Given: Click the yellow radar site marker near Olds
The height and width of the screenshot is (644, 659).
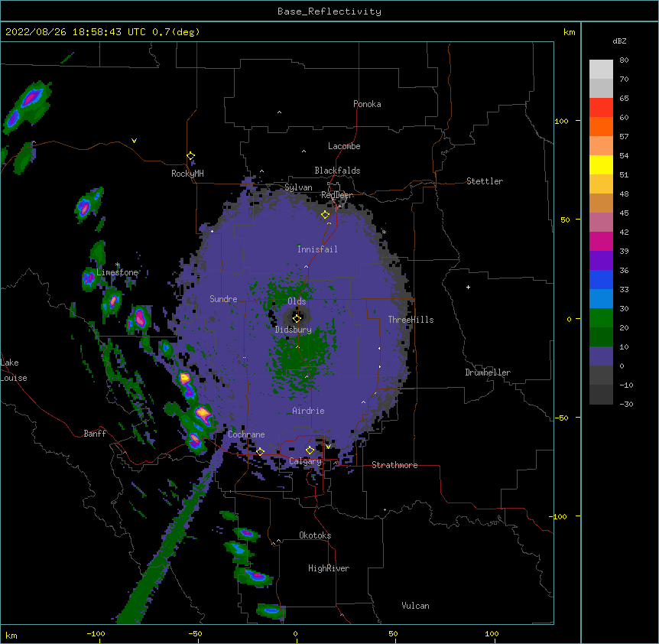Looking at the screenshot, I should (x=297, y=318).
